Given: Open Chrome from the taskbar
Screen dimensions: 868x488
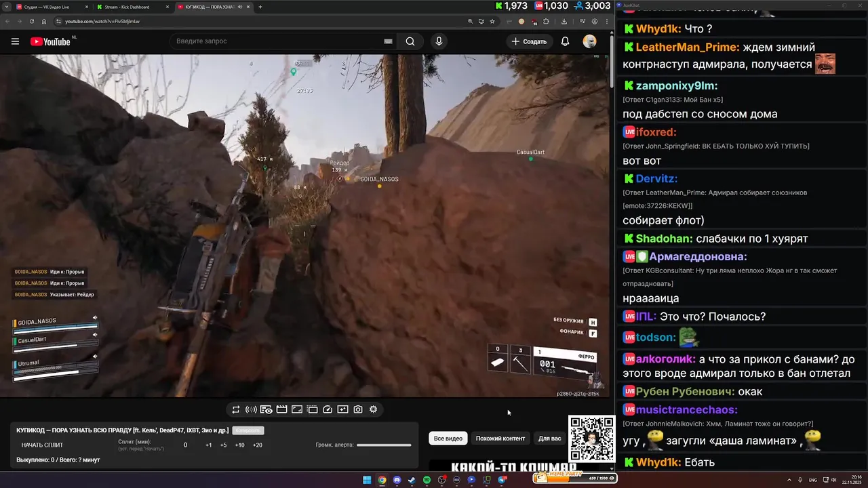Looking at the screenshot, I should [x=382, y=480].
